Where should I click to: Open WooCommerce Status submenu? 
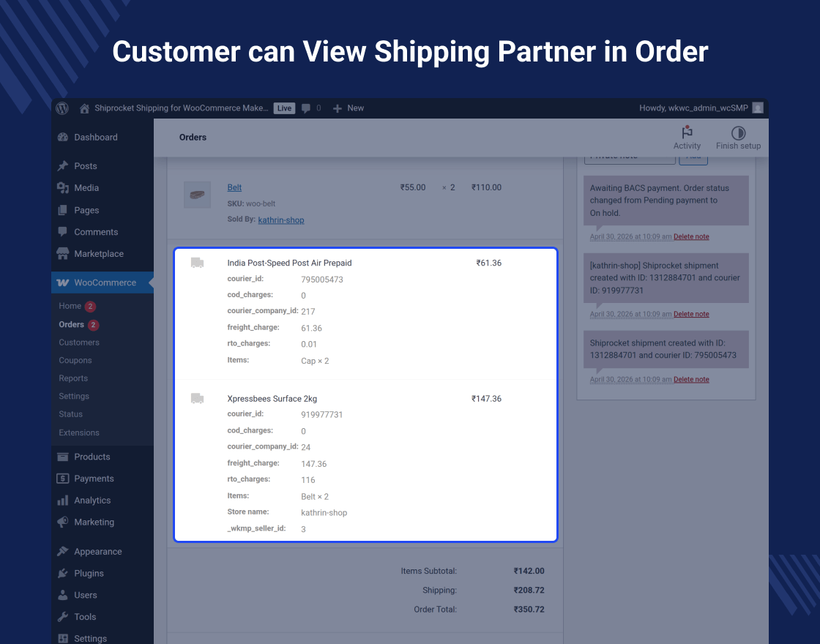click(70, 414)
